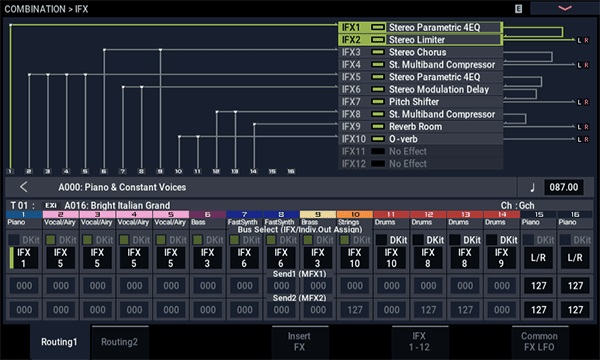
Task: Toggle IFX4 St. Multiband Compressor on/off indicator
Action: coord(378,65)
